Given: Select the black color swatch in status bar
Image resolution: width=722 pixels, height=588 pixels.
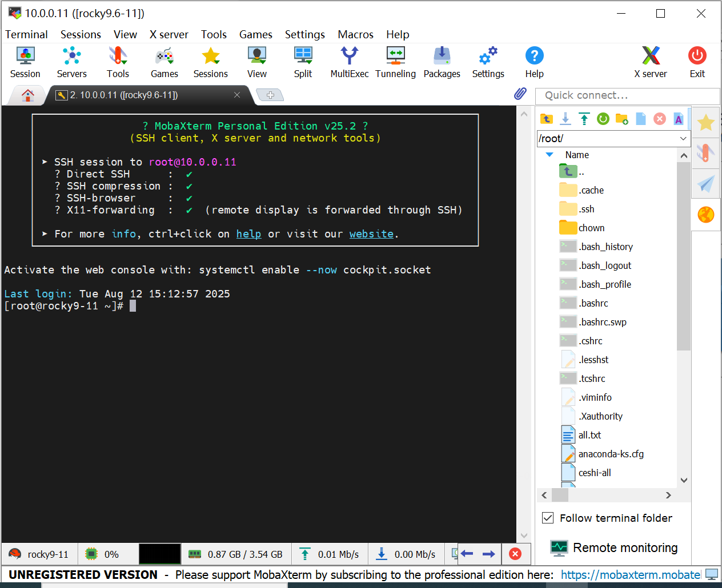Looking at the screenshot, I should pos(159,553).
